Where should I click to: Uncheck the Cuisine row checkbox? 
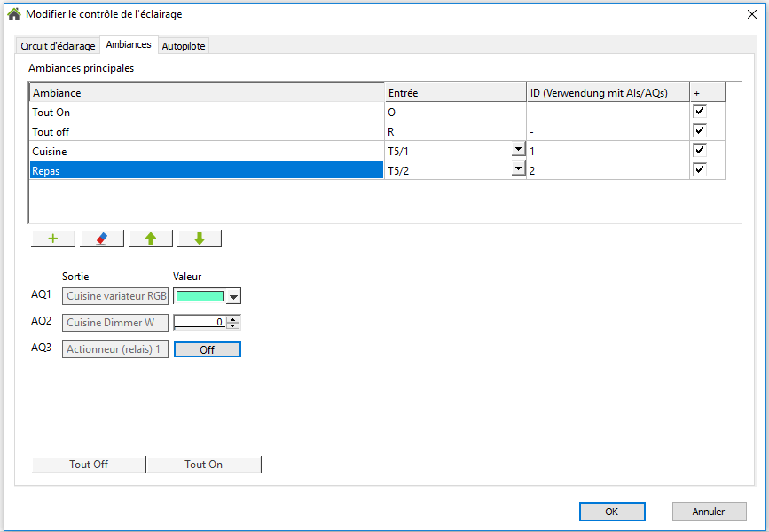coord(700,151)
